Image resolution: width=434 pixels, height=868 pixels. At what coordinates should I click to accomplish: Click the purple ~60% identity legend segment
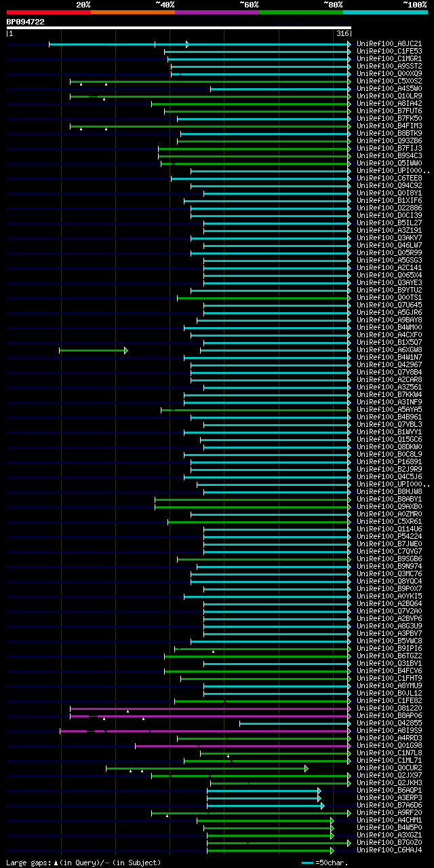click(217, 12)
